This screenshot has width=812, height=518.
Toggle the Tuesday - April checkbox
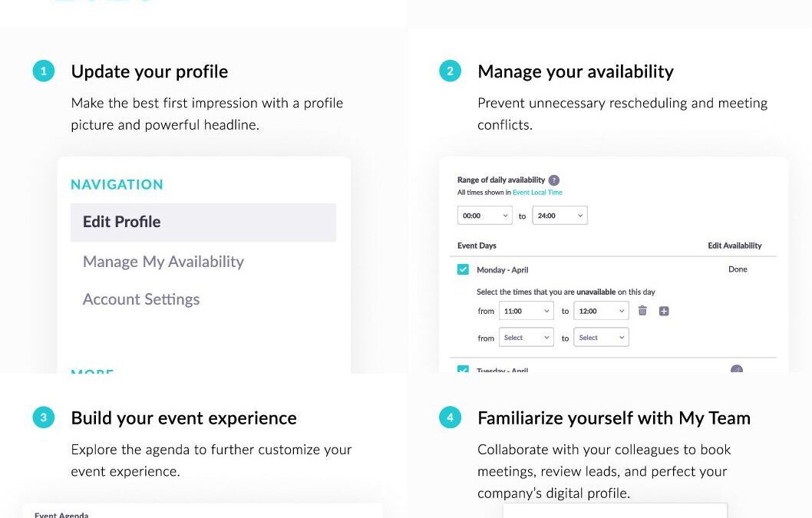coord(463,369)
